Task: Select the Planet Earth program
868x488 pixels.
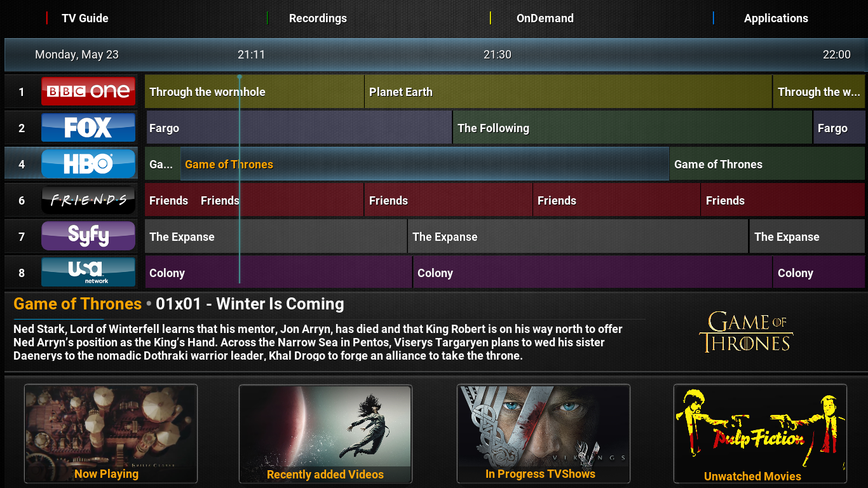Action: coord(568,91)
